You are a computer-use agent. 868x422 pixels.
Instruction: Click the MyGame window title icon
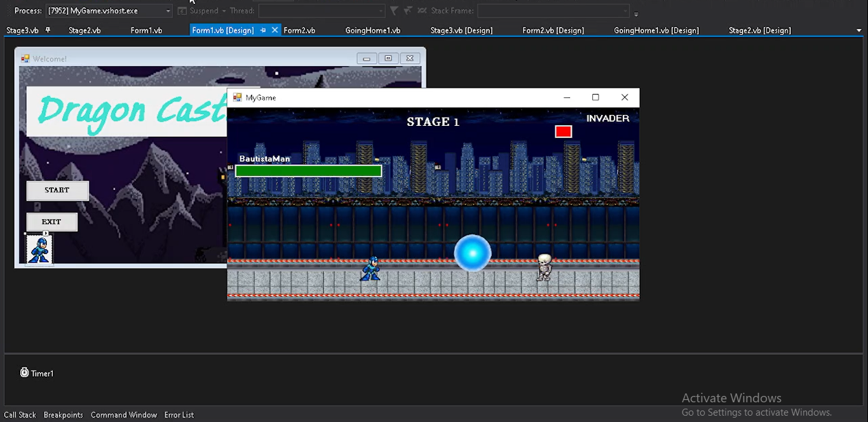click(238, 97)
